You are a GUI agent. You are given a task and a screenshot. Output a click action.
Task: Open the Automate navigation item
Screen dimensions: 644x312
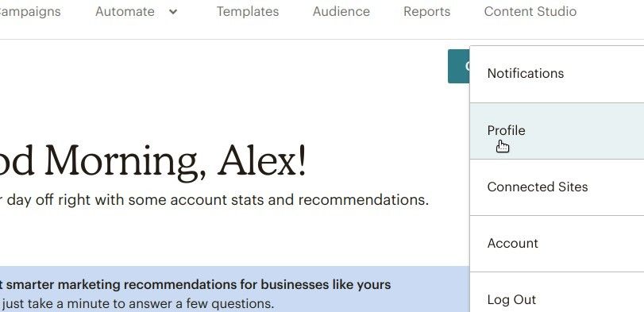pyautogui.click(x=125, y=11)
